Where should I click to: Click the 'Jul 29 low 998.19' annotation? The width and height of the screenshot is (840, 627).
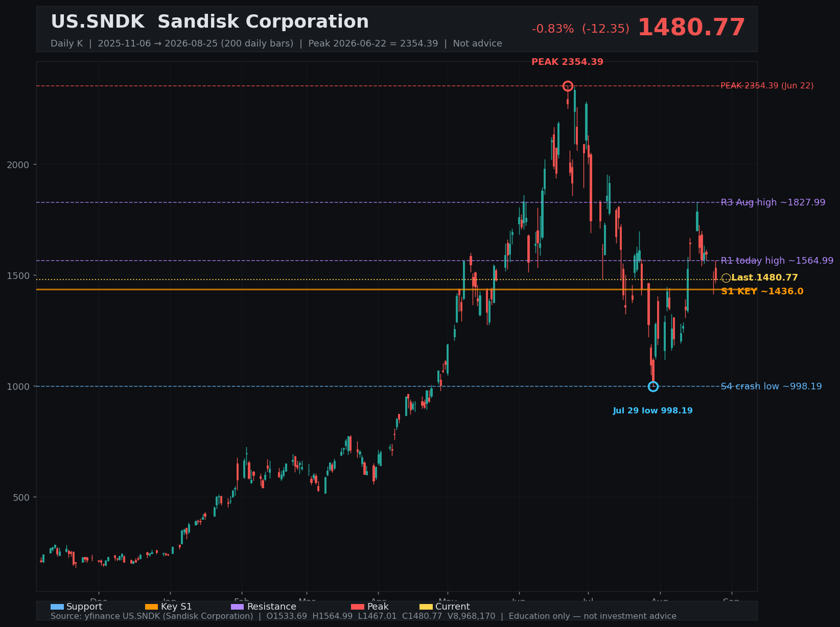point(653,411)
